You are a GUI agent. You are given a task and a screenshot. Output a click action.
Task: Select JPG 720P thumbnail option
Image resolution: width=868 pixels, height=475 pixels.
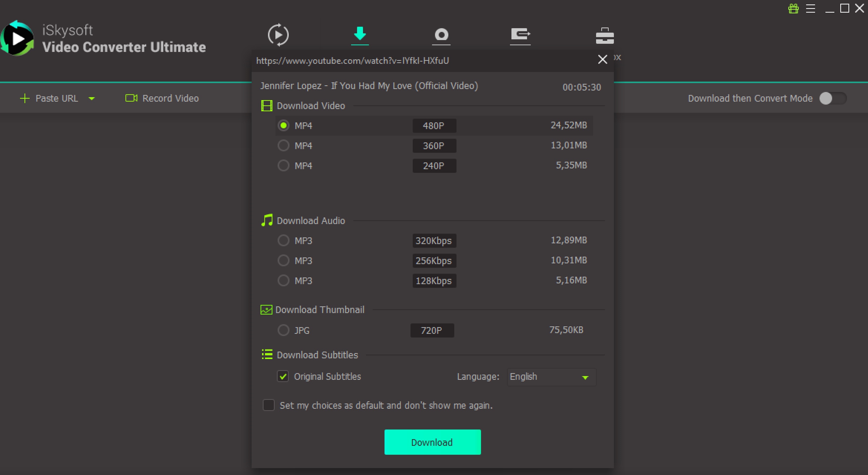[x=283, y=330]
